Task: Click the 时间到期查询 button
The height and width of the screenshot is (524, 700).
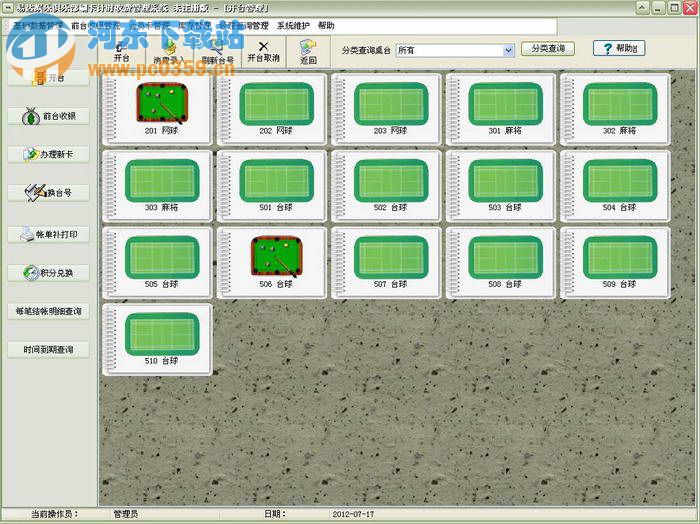Action: (x=49, y=349)
